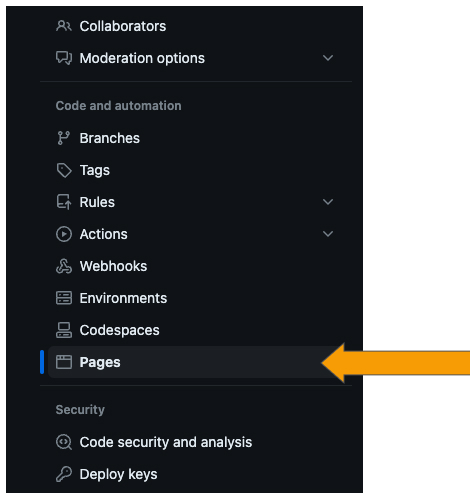Click the Branches git-branch icon

click(64, 138)
